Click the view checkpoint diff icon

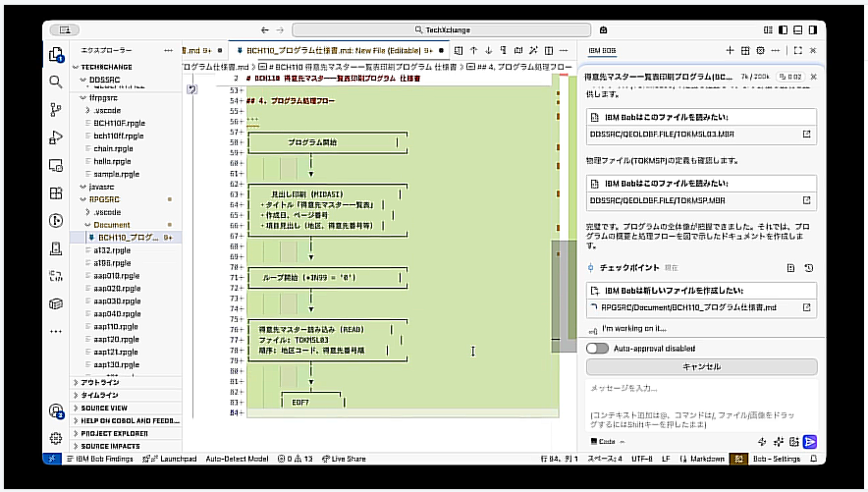[790, 268]
